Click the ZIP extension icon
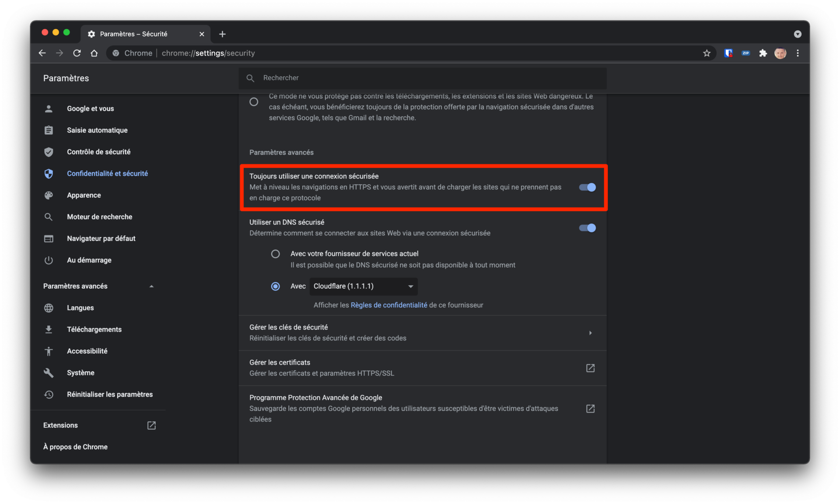The height and width of the screenshot is (504, 840). point(745,53)
